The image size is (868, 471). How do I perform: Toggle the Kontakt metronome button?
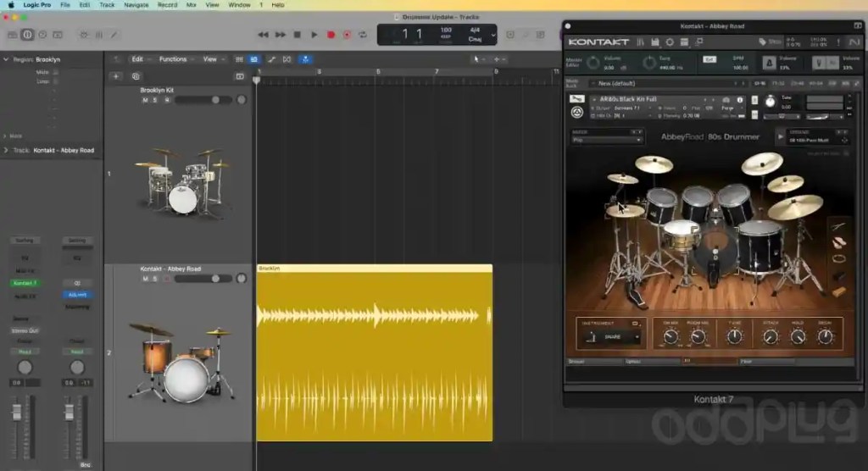pos(769,64)
